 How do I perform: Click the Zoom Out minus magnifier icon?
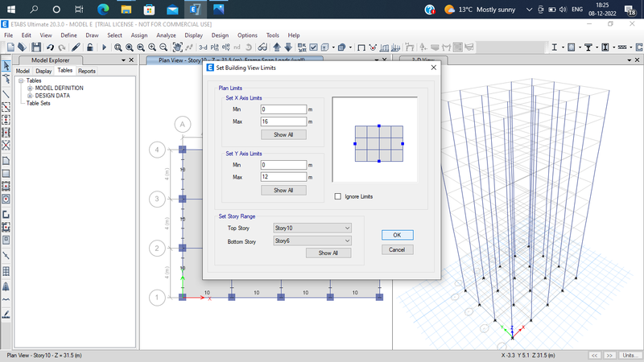pos(163,47)
